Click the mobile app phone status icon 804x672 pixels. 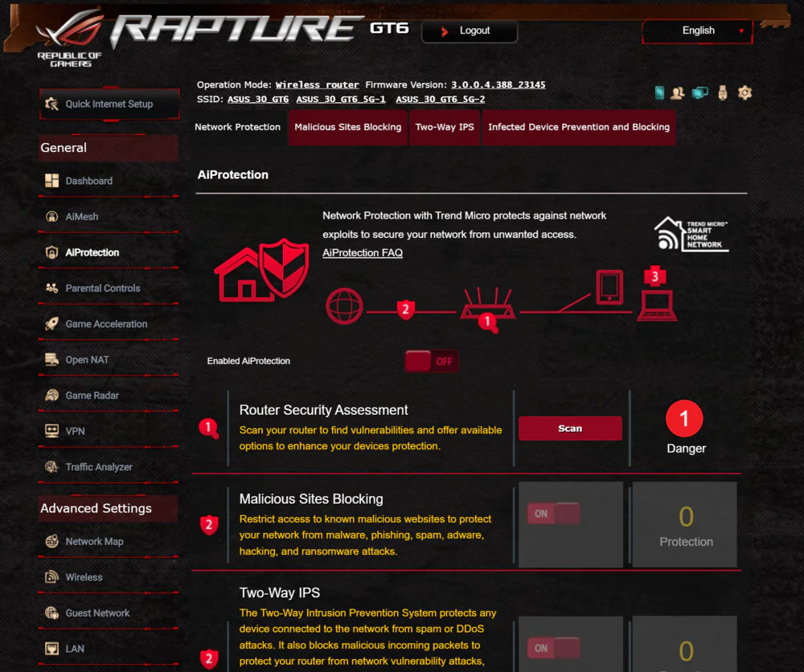[659, 92]
